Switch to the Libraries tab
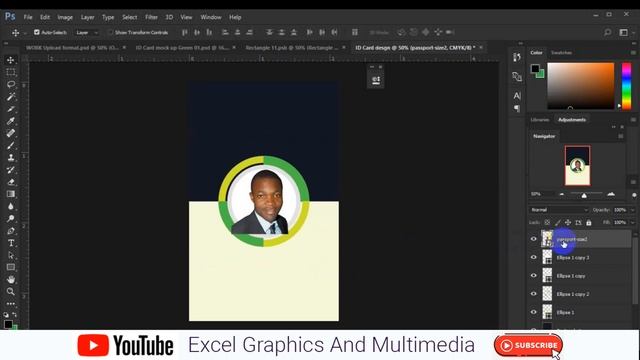 click(x=540, y=120)
